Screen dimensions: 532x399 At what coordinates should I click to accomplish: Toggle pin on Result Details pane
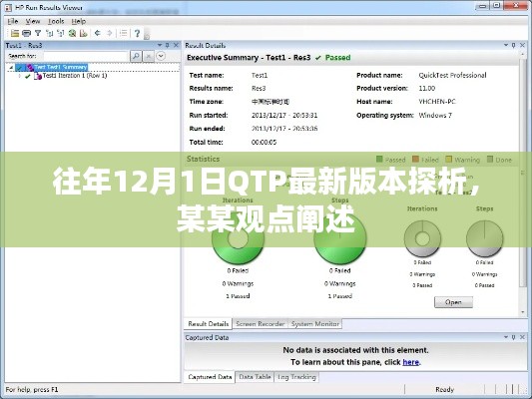514,45
